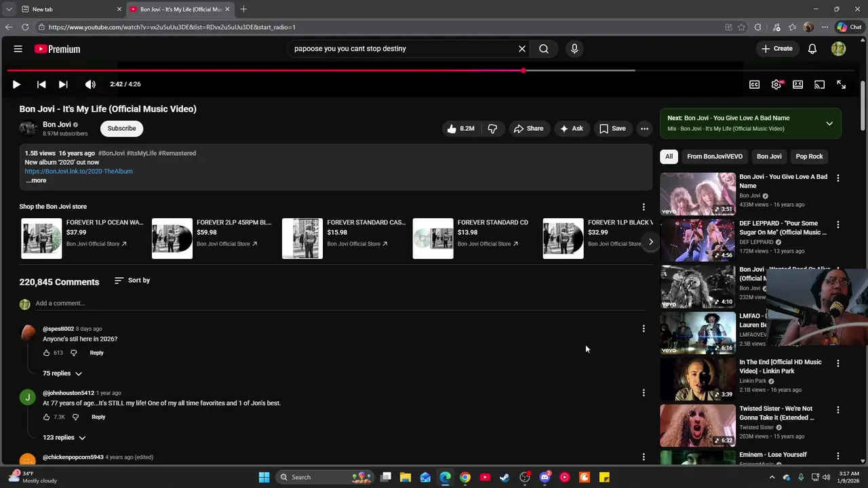The height and width of the screenshot is (488, 868).
Task: Skip to next video
Action: (x=63, y=85)
